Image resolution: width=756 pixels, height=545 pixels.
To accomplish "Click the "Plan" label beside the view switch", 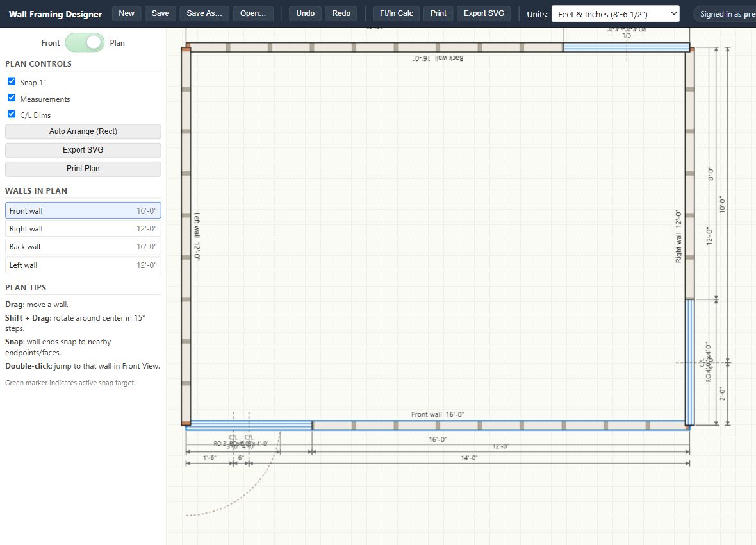I will [117, 43].
